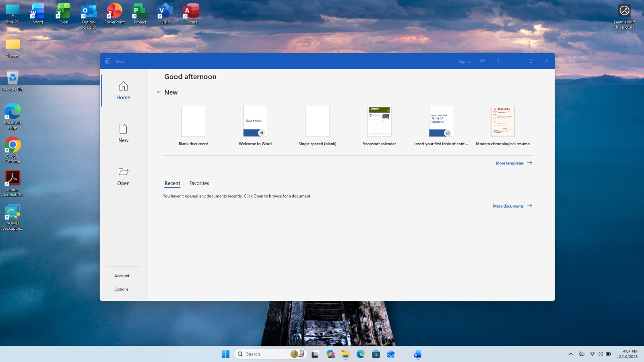The image size is (644, 362).
Task: Select the Visio desktop shortcut
Action: [x=165, y=14]
